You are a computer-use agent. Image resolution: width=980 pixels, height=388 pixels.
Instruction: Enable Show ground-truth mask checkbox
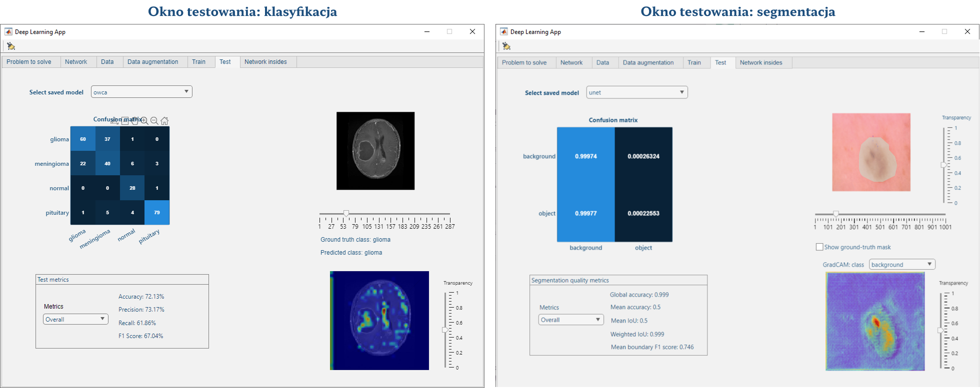819,247
